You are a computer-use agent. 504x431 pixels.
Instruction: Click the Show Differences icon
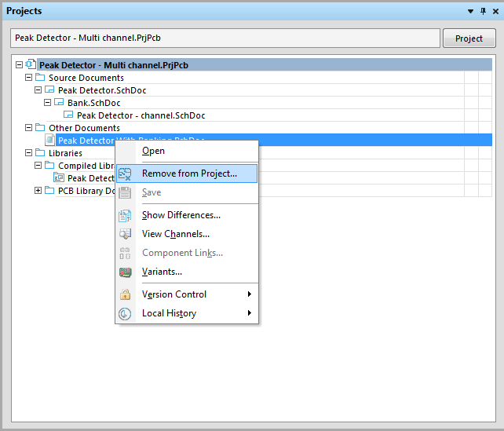125,215
